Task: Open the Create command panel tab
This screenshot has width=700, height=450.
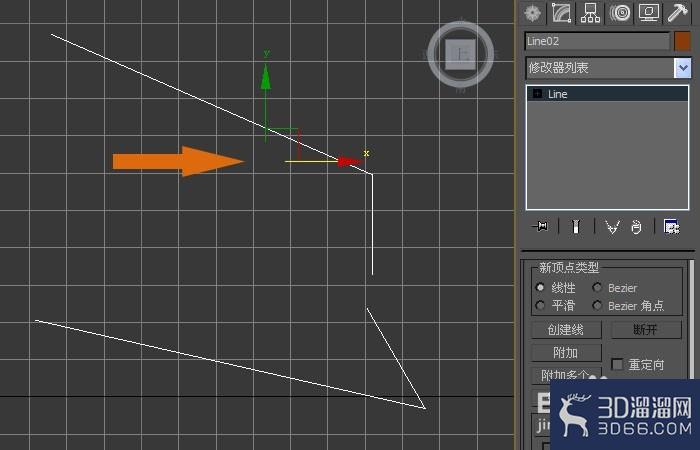Action: coord(532,13)
